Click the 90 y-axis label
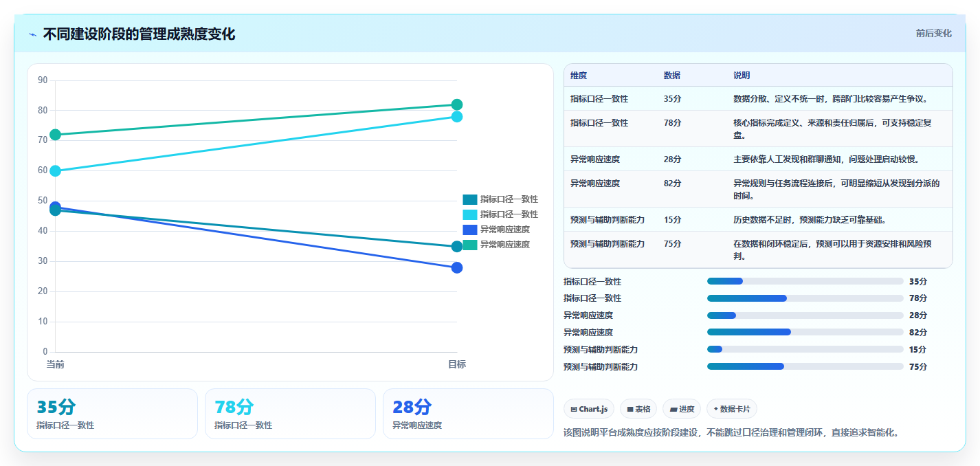 pos(43,80)
